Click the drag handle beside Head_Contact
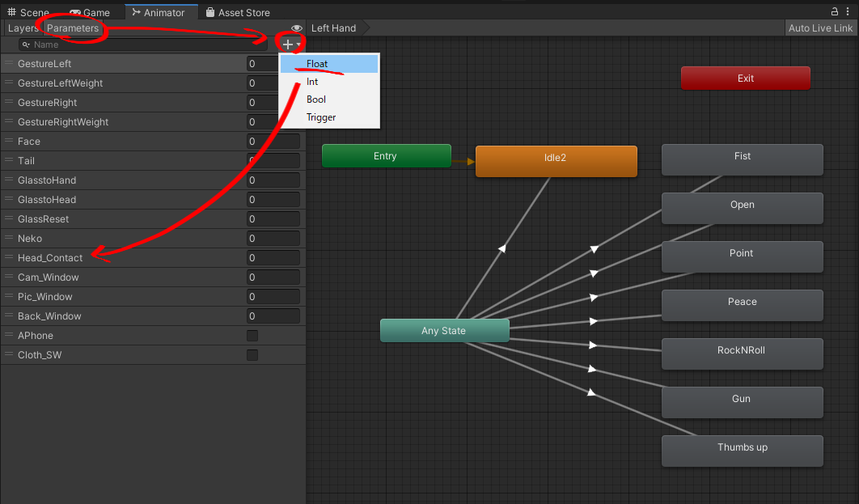The width and height of the screenshot is (859, 504). tap(10, 258)
